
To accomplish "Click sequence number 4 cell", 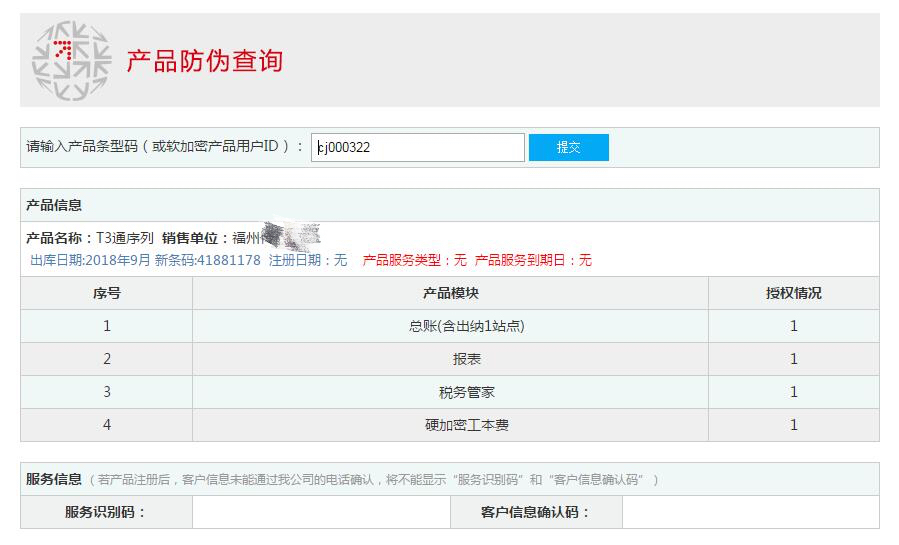I will [107, 425].
